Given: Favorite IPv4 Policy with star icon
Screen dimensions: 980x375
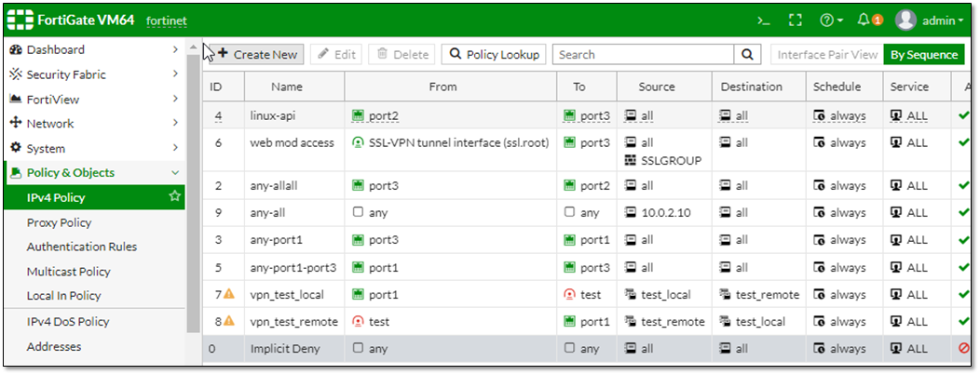Looking at the screenshot, I should [173, 197].
